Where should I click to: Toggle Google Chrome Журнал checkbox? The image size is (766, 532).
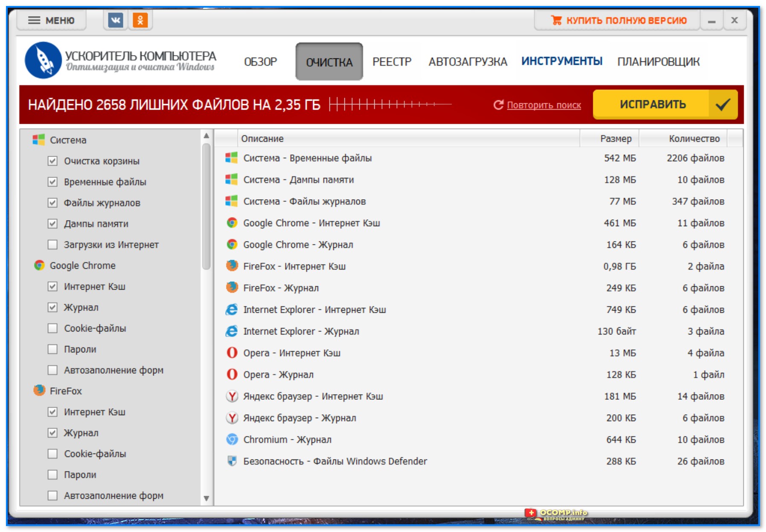pos(52,307)
